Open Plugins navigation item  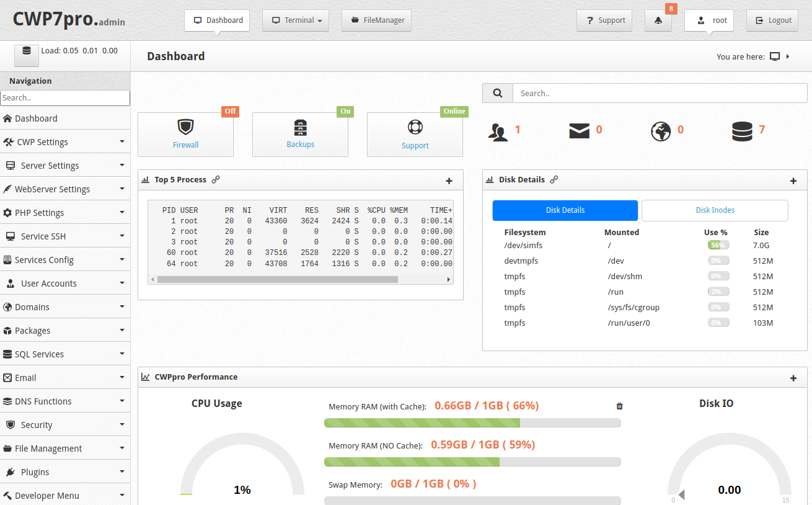tap(65, 472)
